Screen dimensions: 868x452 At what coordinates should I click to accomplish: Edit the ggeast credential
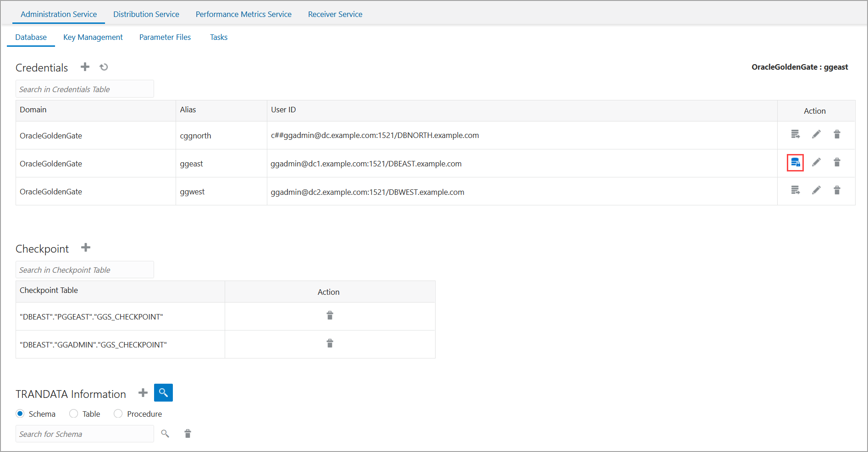coord(816,162)
